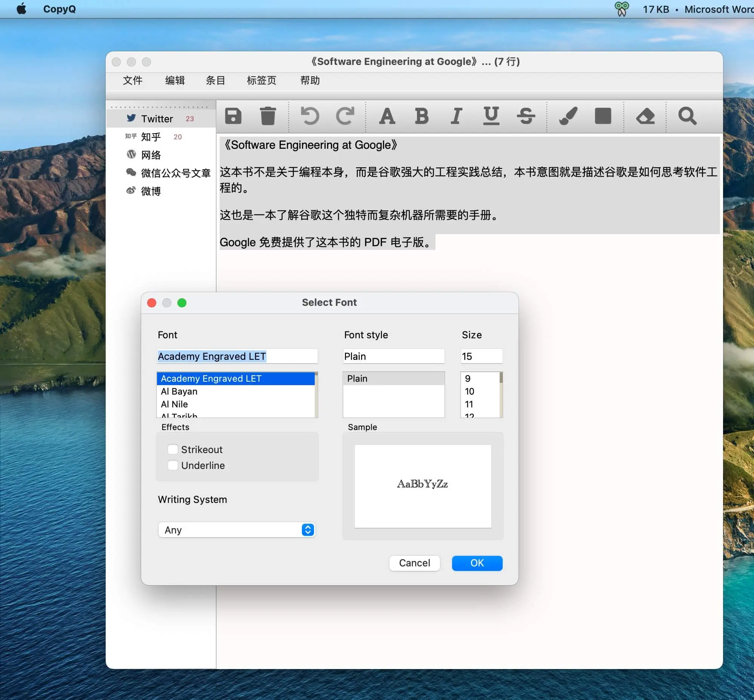Viewport: 754px width, 700px height.
Task: Open the Writing System Any dropdown
Action: pos(237,530)
